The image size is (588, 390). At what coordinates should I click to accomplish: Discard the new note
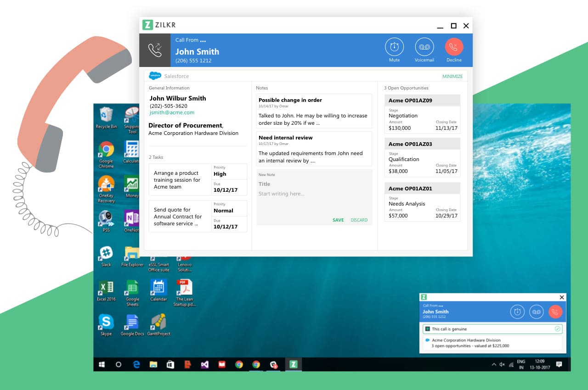pyautogui.click(x=359, y=220)
